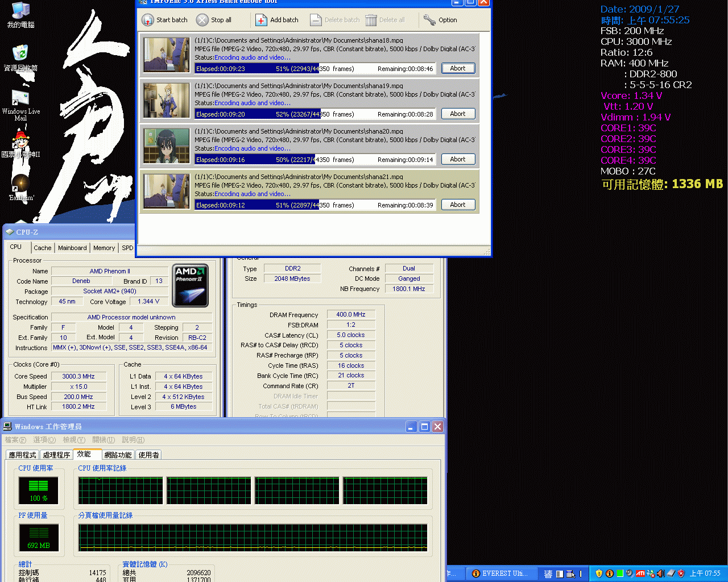
Task: Switch to SPD tab in CPU-Z
Action: coord(127,248)
